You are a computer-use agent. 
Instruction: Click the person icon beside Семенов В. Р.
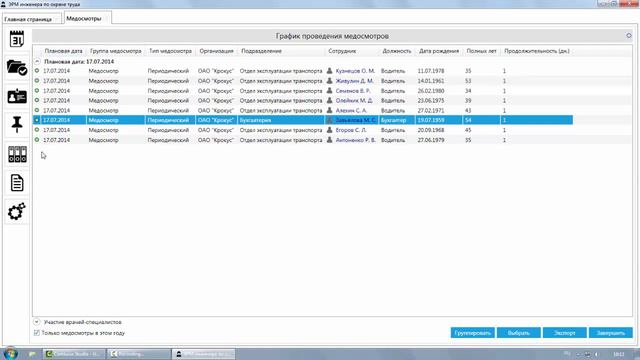pos(329,91)
